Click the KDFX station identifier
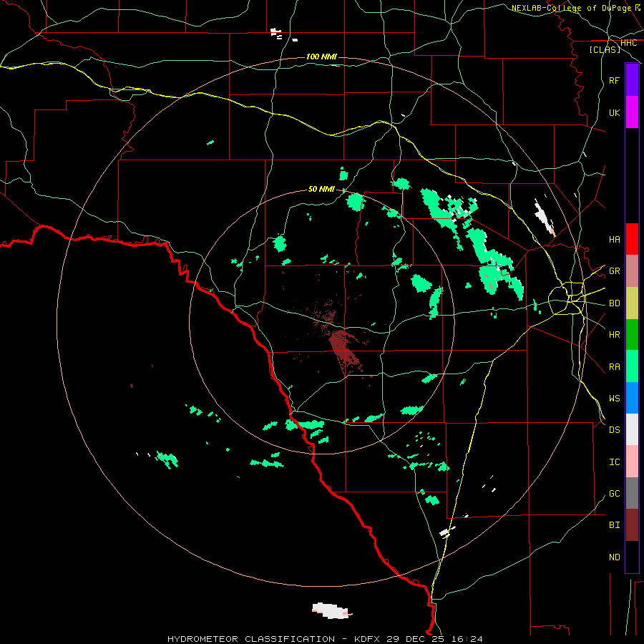This screenshot has width=644, height=644. tap(367, 639)
